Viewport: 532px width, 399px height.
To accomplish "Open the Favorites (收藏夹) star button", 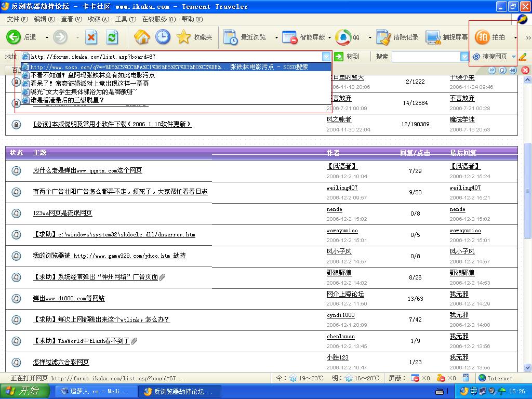I will tap(195, 37).
